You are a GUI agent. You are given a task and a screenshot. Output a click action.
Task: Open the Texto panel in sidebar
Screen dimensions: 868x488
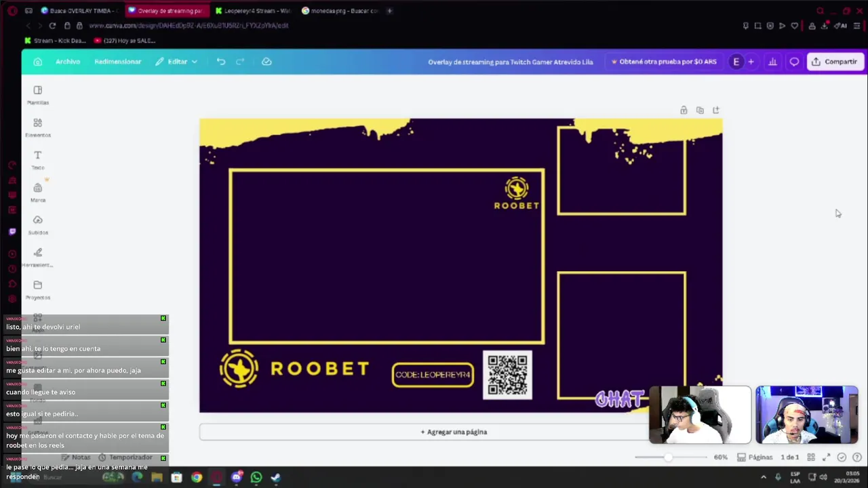[38, 160]
